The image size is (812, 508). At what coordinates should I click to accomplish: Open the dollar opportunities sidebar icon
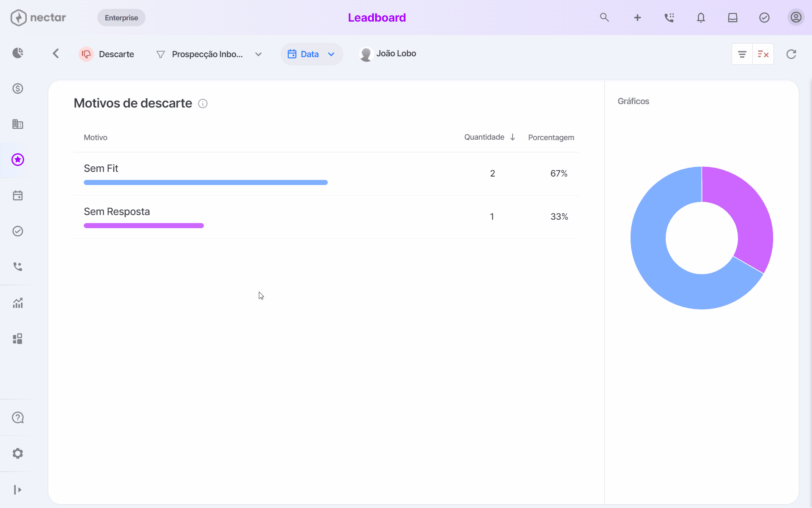click(18, 88)
